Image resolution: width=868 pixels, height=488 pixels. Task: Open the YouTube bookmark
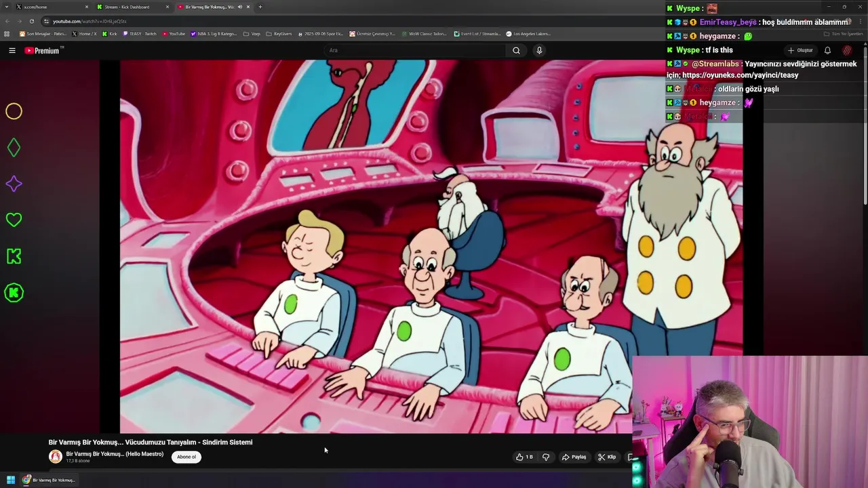(174, 34)
